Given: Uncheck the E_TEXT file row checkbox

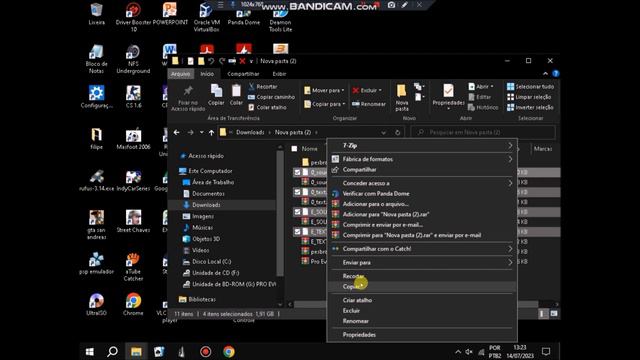Looking at the screenshot, I should [x=297, y=231].
